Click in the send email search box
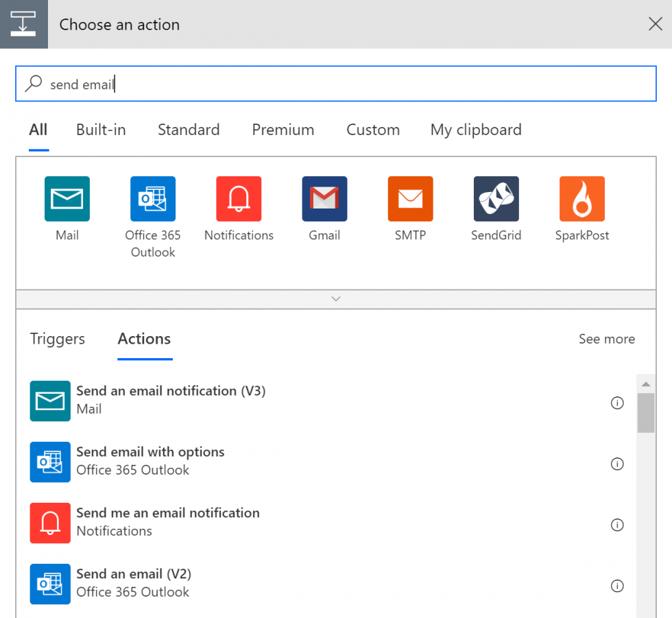The width and height of the screenshot is (672, 618). click(x=336, y=84)
